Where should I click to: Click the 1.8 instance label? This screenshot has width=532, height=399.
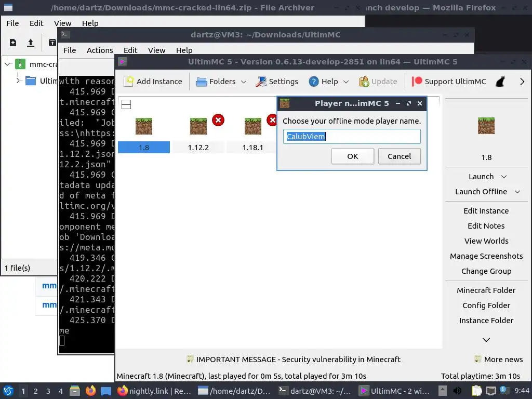click(144, 148)
